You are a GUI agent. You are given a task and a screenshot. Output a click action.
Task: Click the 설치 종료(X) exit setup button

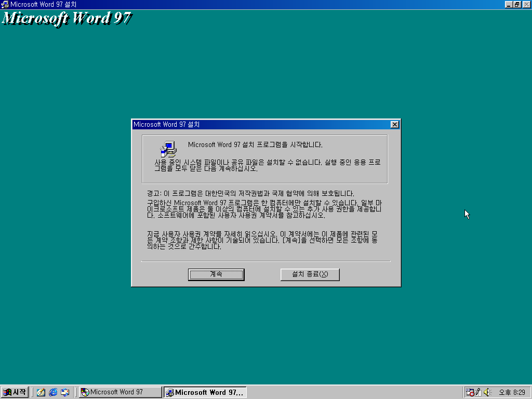click(x=310, y=274)
